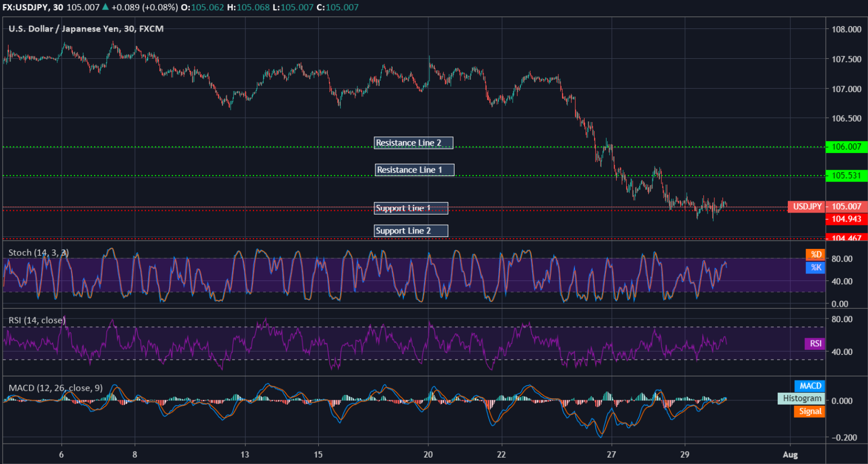This screenshot has width=868, height=464.
Task: Select the Support Line 1 label
Action: click(x=411, y=208)
